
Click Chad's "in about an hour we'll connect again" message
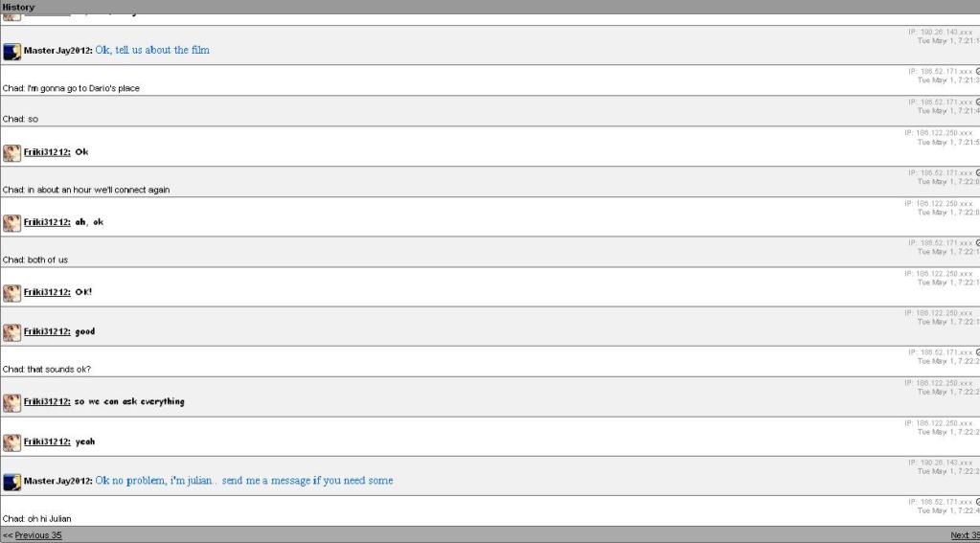(x=86, y=190)
